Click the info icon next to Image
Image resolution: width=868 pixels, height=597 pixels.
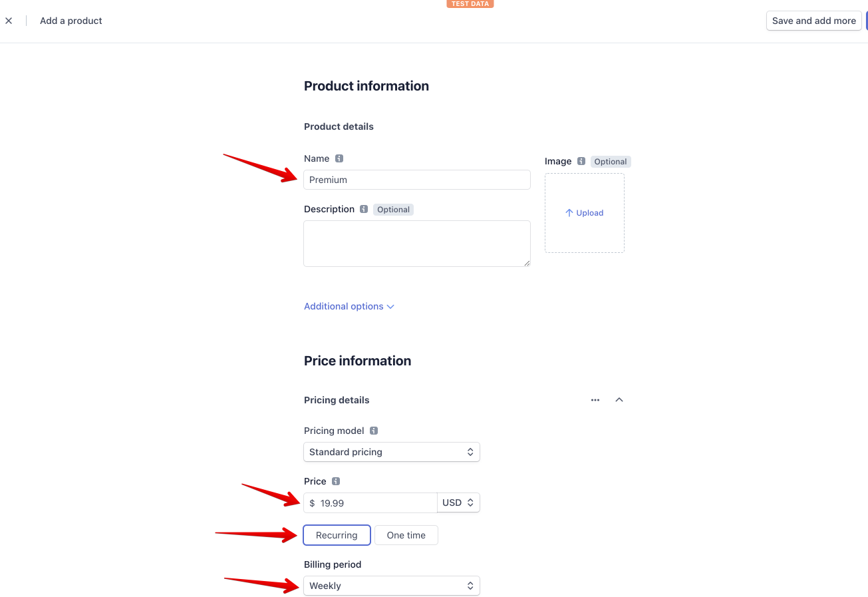[581, 161]
